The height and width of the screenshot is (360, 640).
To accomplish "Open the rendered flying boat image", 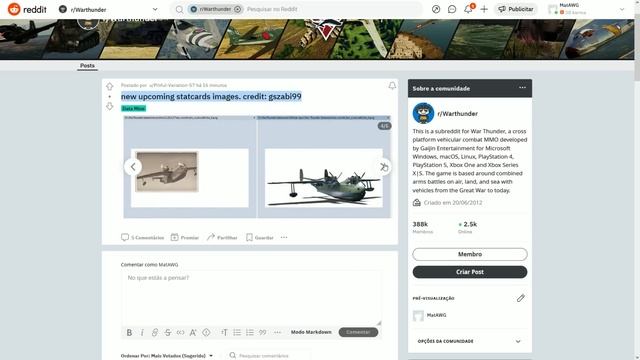I will (324, 178).
